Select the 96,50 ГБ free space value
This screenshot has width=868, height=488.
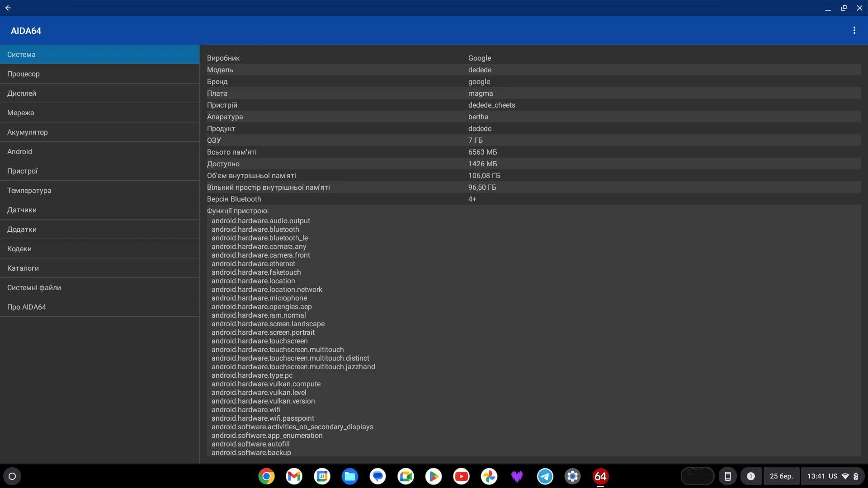pos(482,187)
